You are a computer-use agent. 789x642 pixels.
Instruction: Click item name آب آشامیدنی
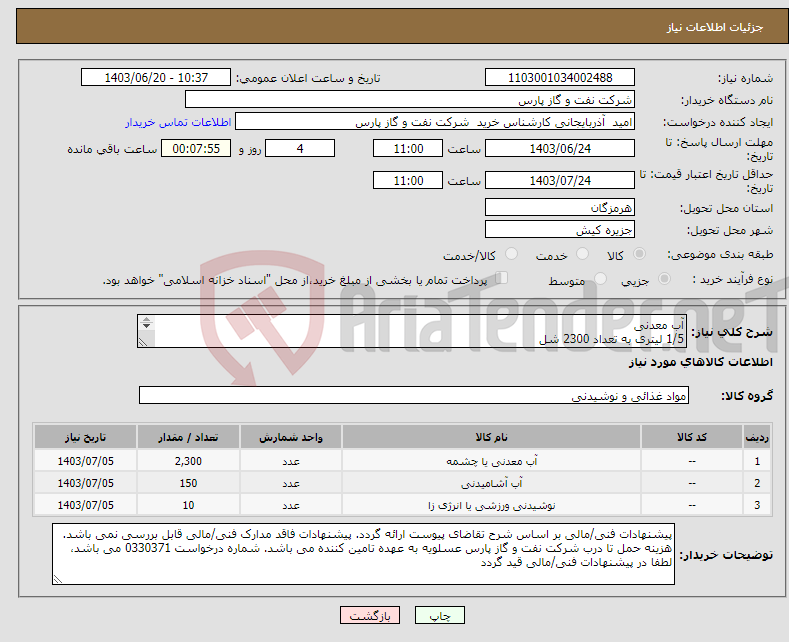point(492,484)
